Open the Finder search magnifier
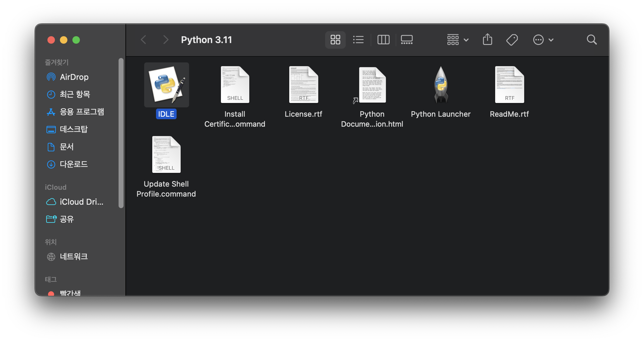The height and width of the screenshot is (342, 644). [592, 40]
